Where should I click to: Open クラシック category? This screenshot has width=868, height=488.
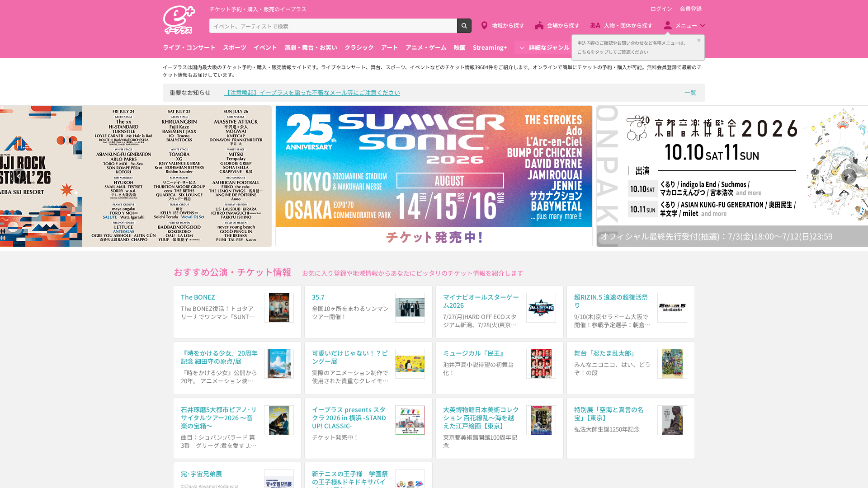pyautogui.click(x=359, y=47)
